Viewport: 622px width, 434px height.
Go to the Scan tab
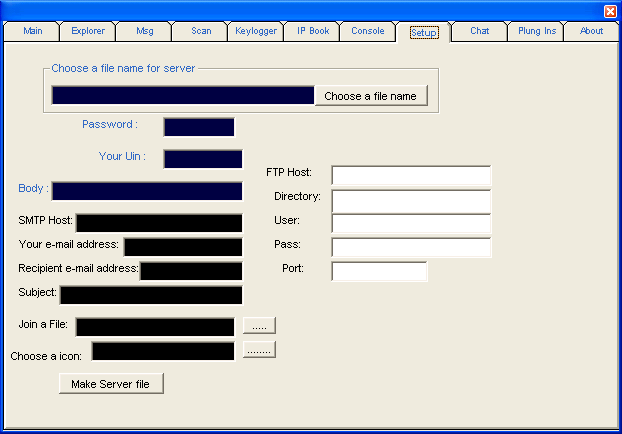point(201,31)
